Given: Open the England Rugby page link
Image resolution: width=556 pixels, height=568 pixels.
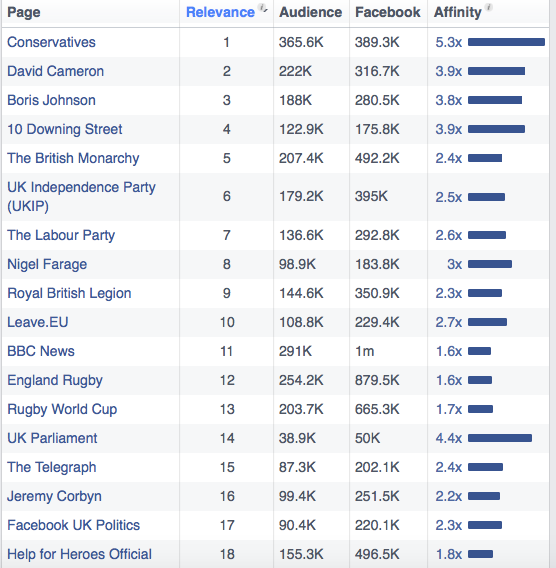Looking at the screenshot, I should pos(55,380).
